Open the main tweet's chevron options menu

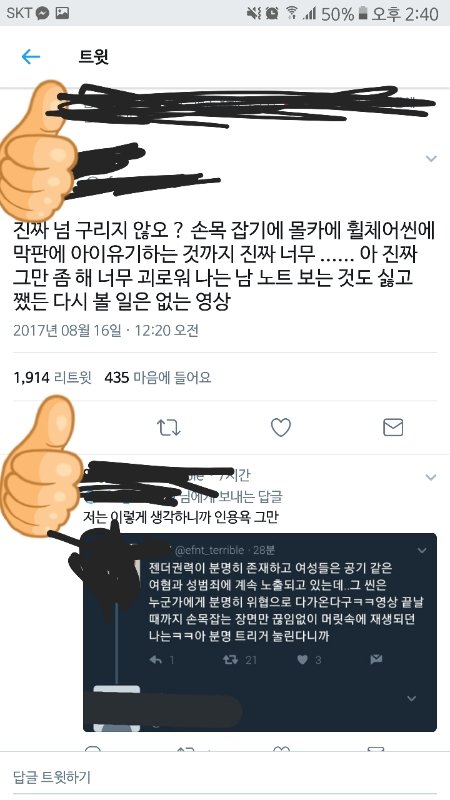431,159
